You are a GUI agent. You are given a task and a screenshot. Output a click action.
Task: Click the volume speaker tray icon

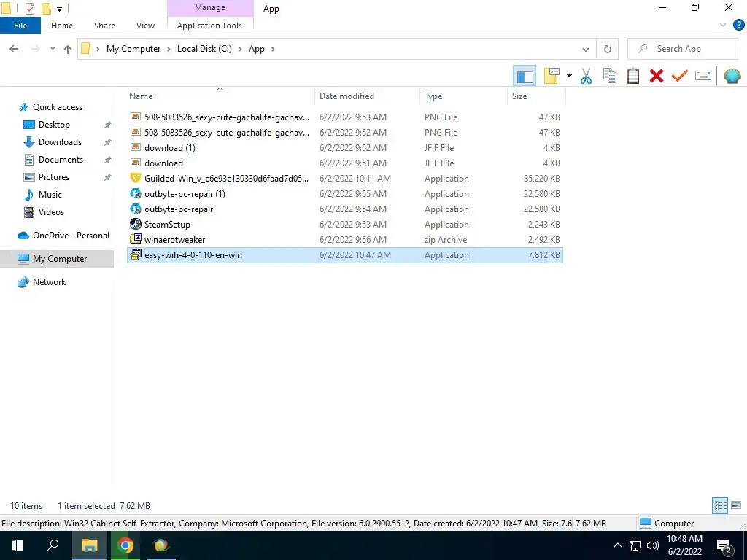(653, 545)
